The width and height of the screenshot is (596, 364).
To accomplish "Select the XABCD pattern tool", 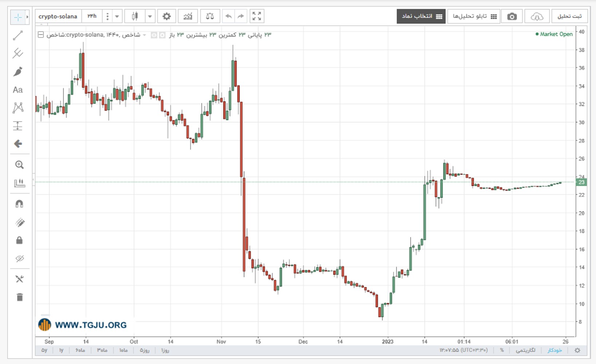I will (18, 107).
